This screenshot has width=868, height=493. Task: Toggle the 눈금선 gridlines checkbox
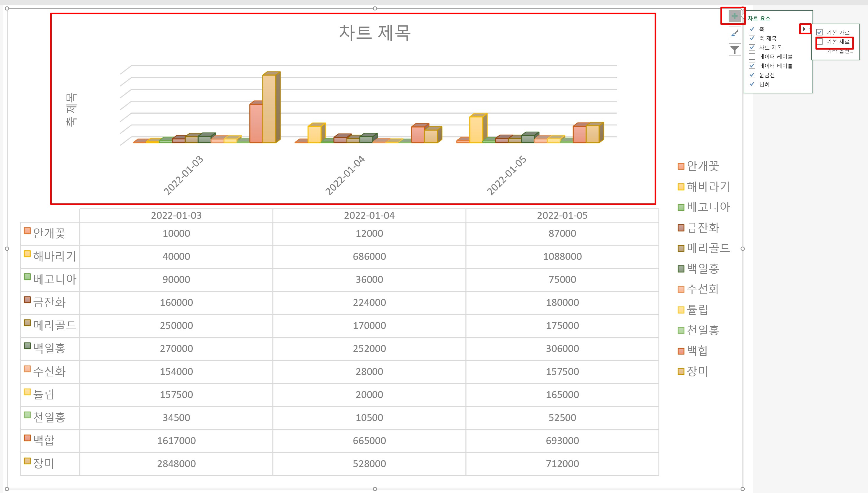pos(752,75)
